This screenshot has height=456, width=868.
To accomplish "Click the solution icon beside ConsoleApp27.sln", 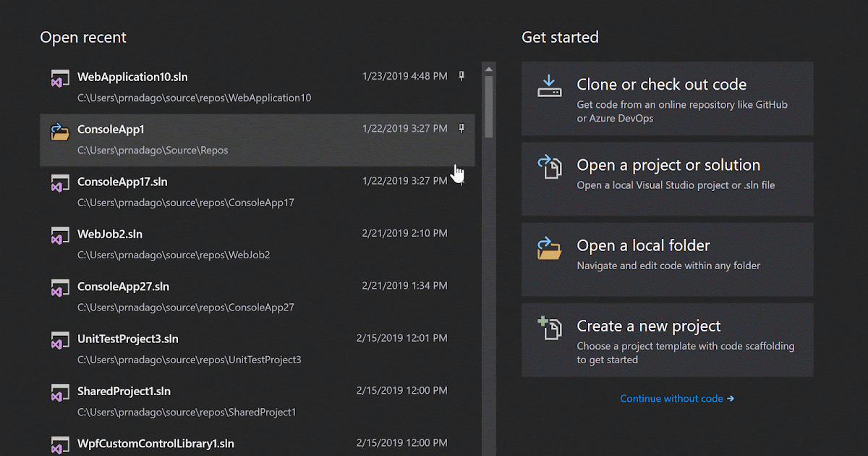I will pos(60,287).
